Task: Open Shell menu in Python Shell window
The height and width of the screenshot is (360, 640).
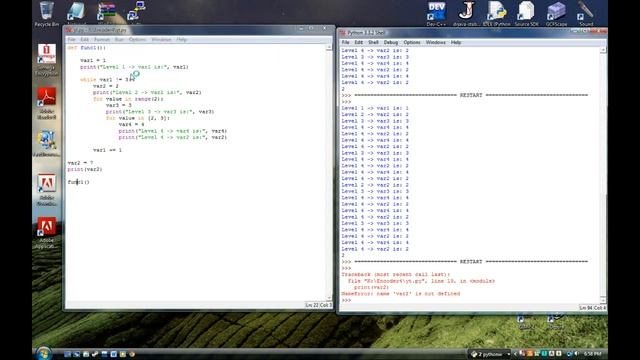Action: 373,42
